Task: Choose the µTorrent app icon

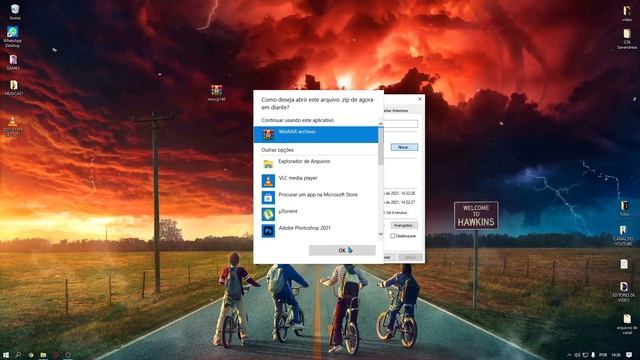Action: [x=268, y=214]
